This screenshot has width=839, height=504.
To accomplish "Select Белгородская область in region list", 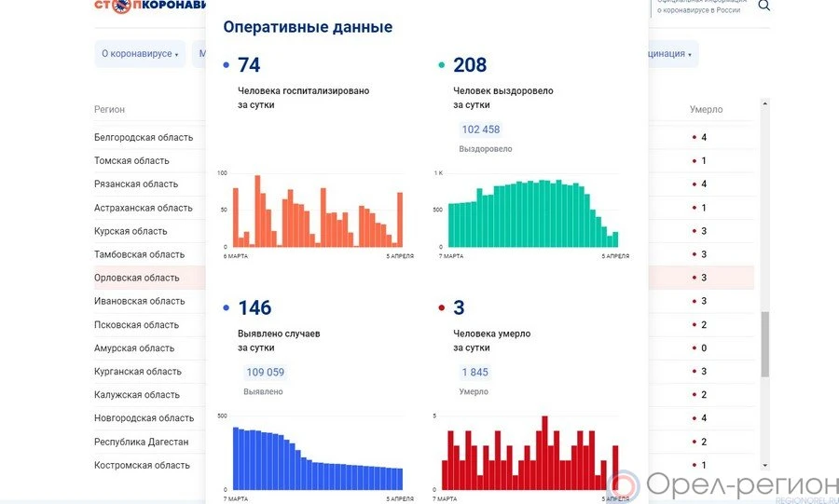I will pyautogui.click(x=144, y=137).
